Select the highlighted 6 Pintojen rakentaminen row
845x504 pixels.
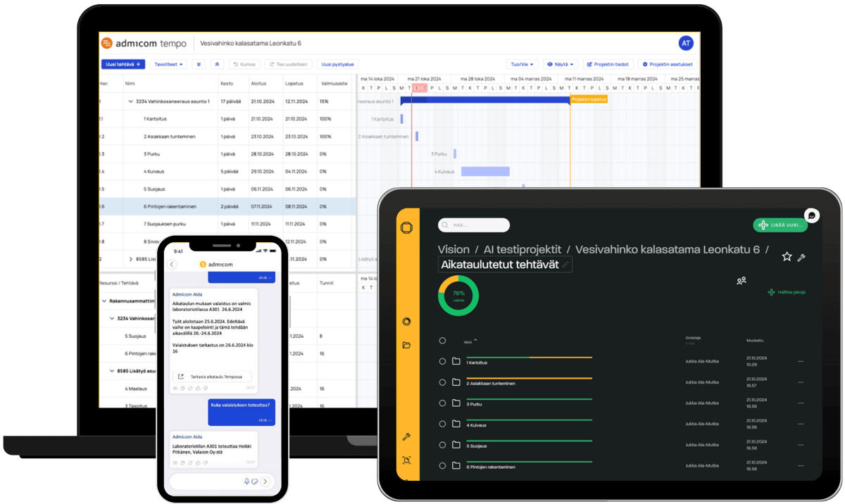[x=228, y=207]
